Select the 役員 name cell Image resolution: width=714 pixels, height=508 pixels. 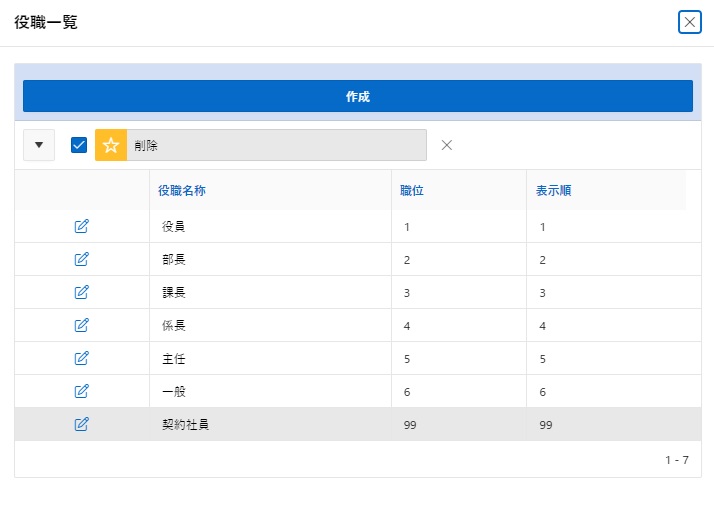270,226
